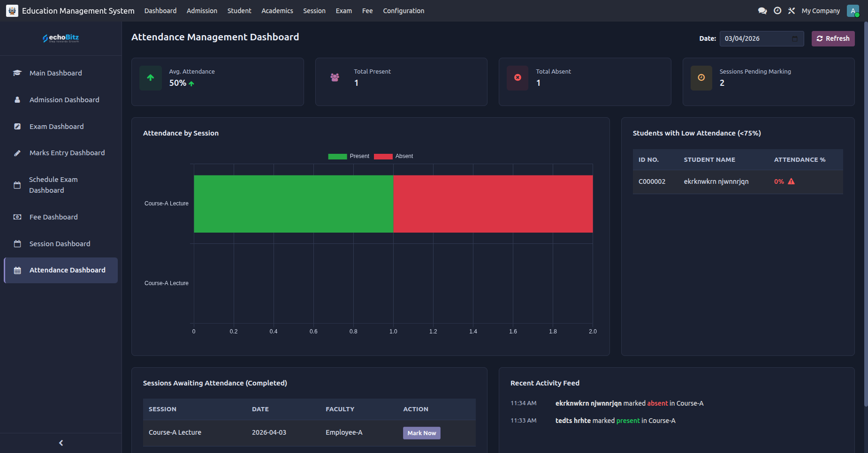
Task: Open the date picker calendar icon
Action: pyautogui.click(x=795, y=38)
